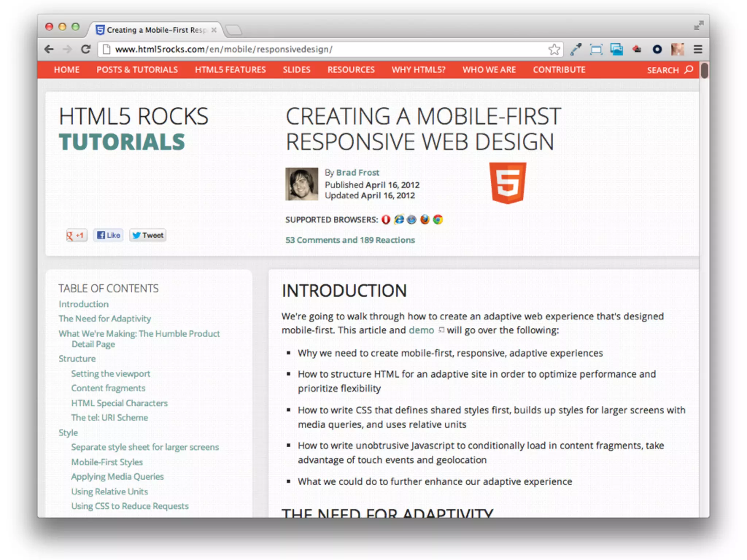Open 53 Comments and 189 Reactions link
This screenshot has height=560, width=747.
tap(350, 240)
